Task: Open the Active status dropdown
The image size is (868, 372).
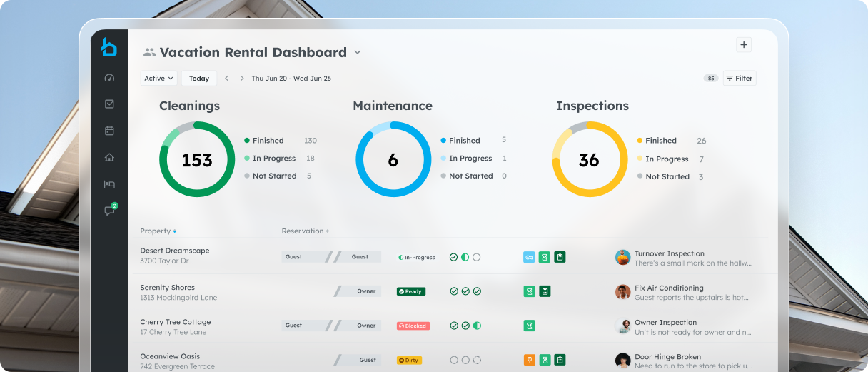Action: [x=158, y=79]
